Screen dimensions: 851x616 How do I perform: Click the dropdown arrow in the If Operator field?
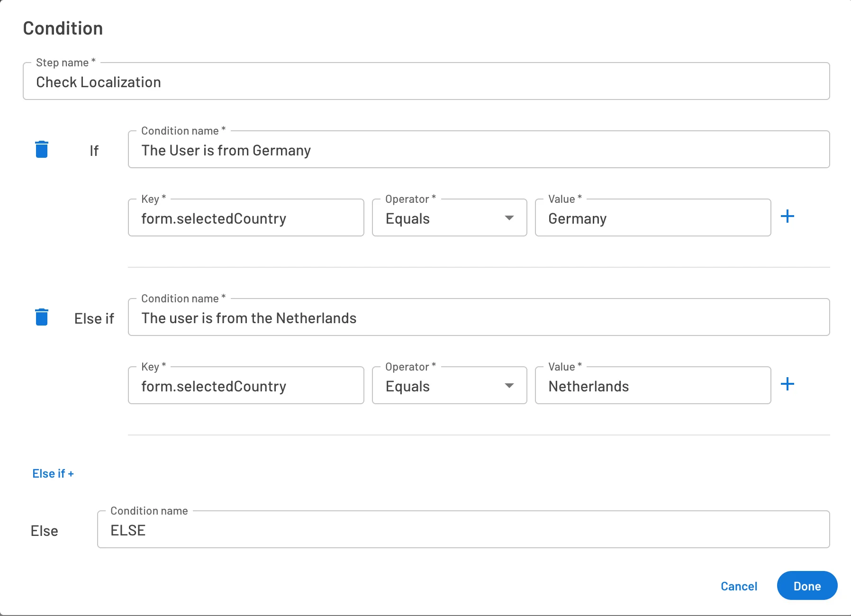point(509,218)
